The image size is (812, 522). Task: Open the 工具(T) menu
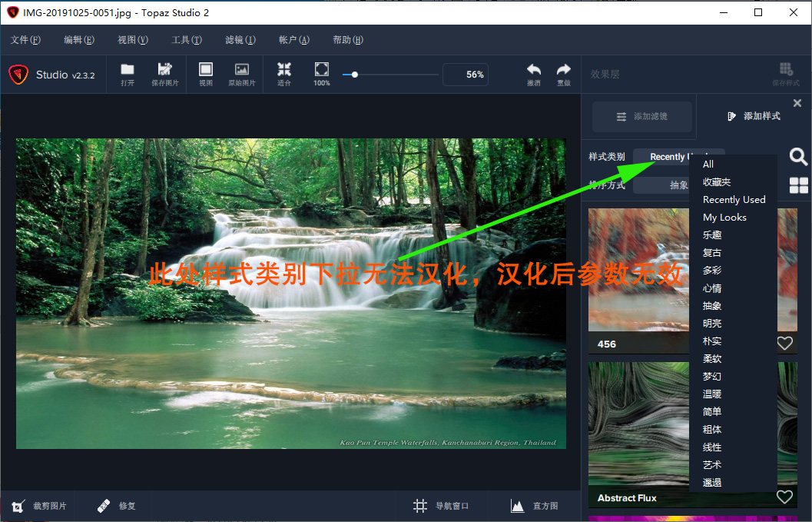coord(187,40)
